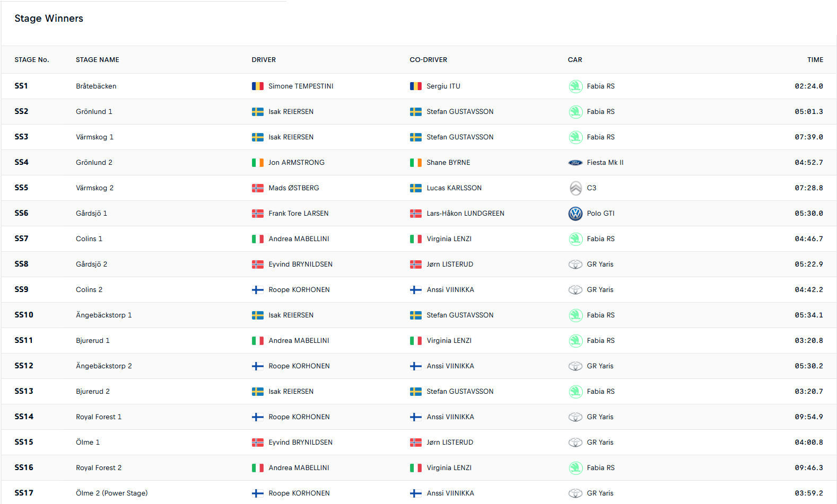Image resolution: width=837 pixels, height=504 pixels.
Task: Open co-driver Shane BYRNE
Action: (x=448, y=163)
